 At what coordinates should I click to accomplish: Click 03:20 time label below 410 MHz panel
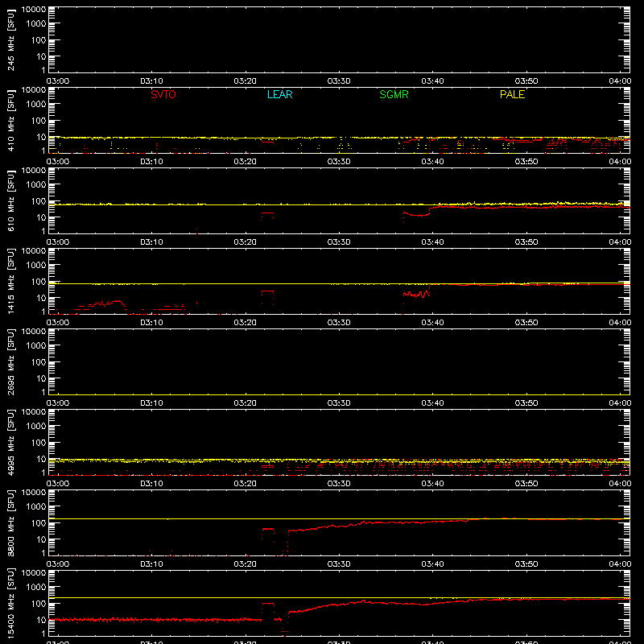[246, 162]
